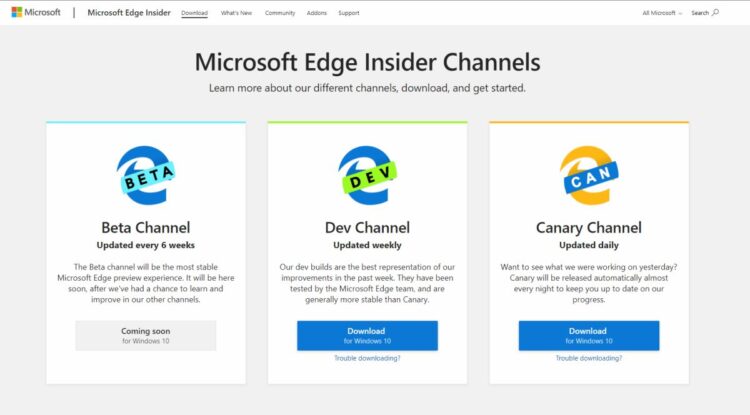This screenshot has width=750, height=415.
Task: Download the Canary Channel build
Action: click(589, 336)
